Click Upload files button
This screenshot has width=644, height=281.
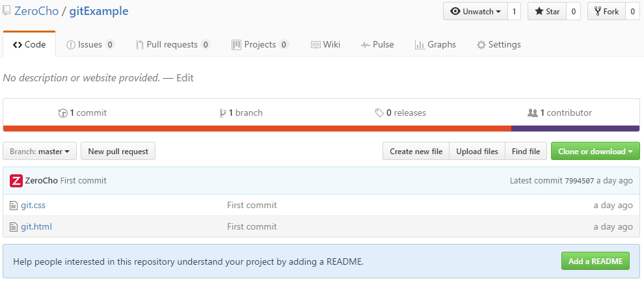477,151
